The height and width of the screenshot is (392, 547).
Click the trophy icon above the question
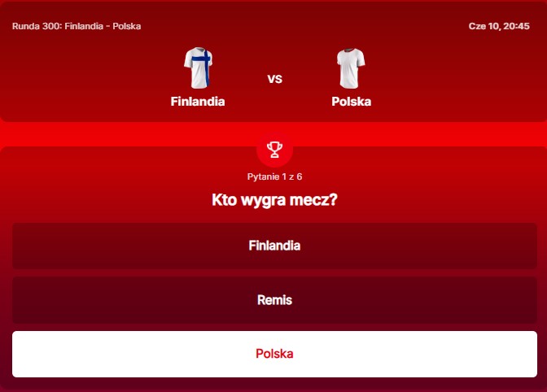tap(274, 149)
